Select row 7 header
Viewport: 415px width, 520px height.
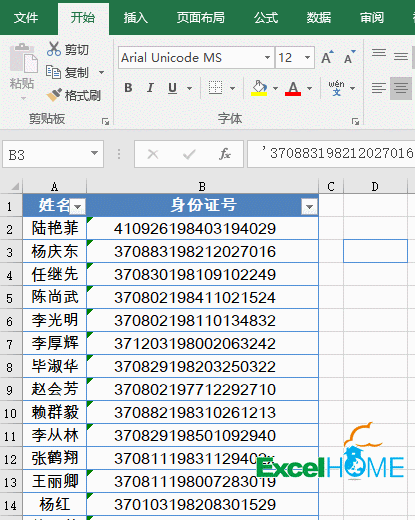(x=10, y=344)
